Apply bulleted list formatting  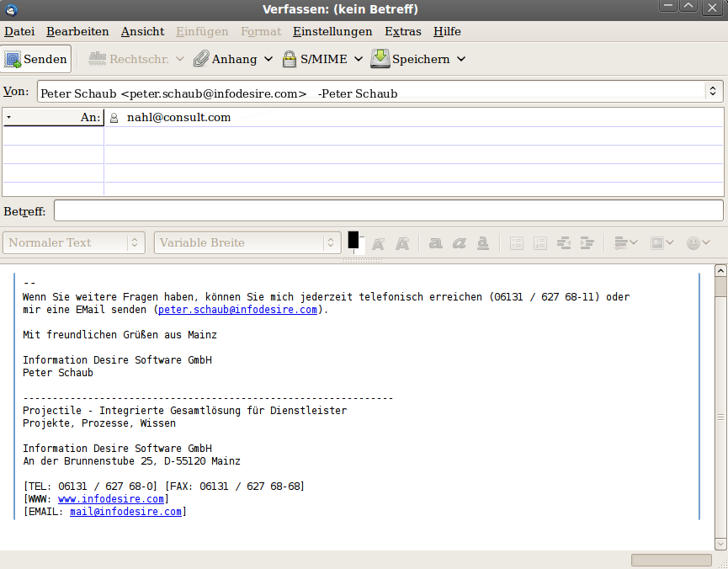click(x=517, y=242)
